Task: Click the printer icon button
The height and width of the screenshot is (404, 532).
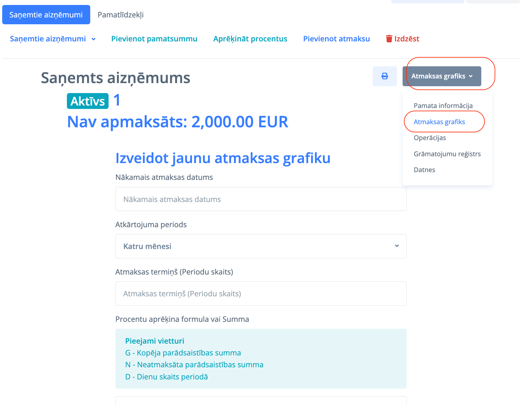Action: [x=385, y=76]
